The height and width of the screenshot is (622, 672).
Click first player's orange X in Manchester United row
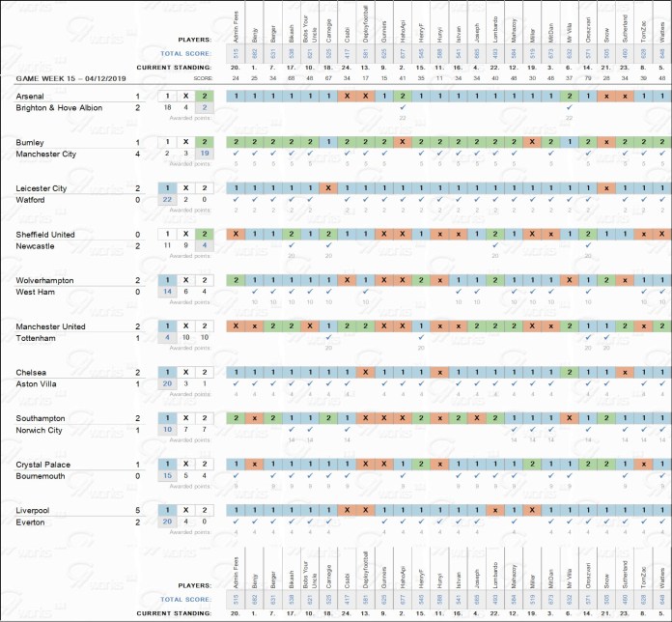235,326
